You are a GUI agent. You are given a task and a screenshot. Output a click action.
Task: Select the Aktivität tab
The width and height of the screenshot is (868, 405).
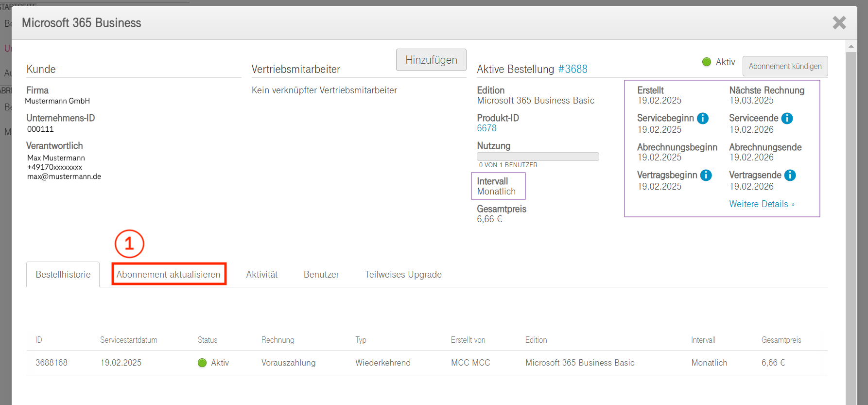click(261, 275)
